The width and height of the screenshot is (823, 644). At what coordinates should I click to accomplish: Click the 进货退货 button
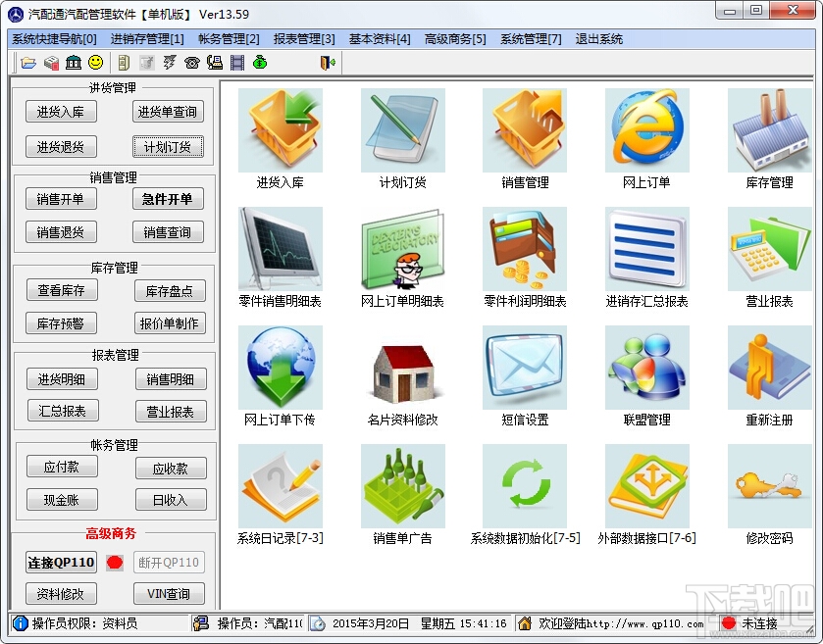61,147
